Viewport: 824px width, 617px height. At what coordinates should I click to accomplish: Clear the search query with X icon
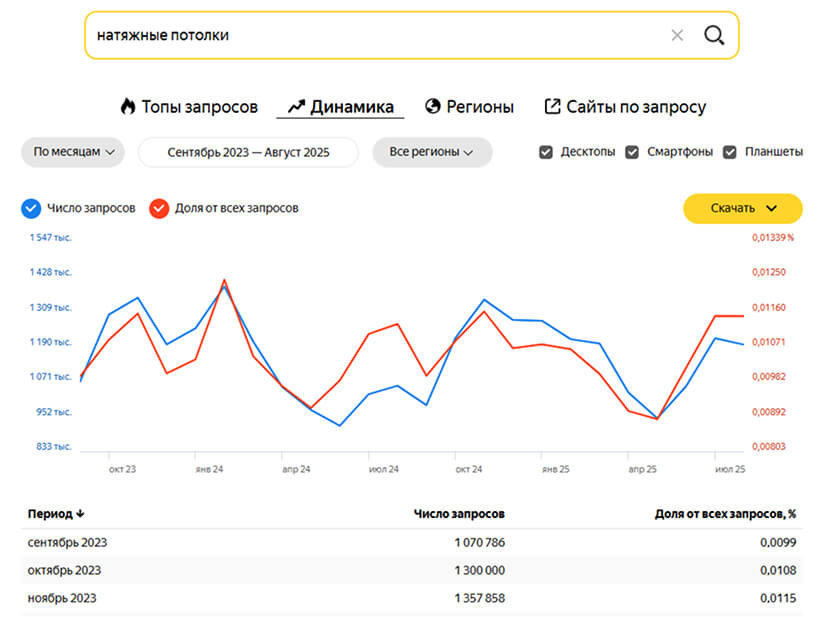[x=677, y=35]
